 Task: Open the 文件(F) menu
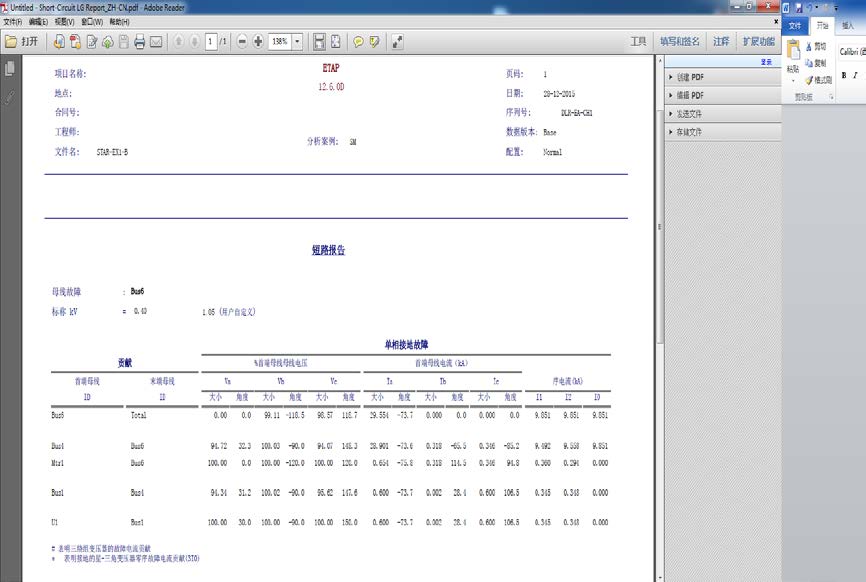[x=12, y=21]
